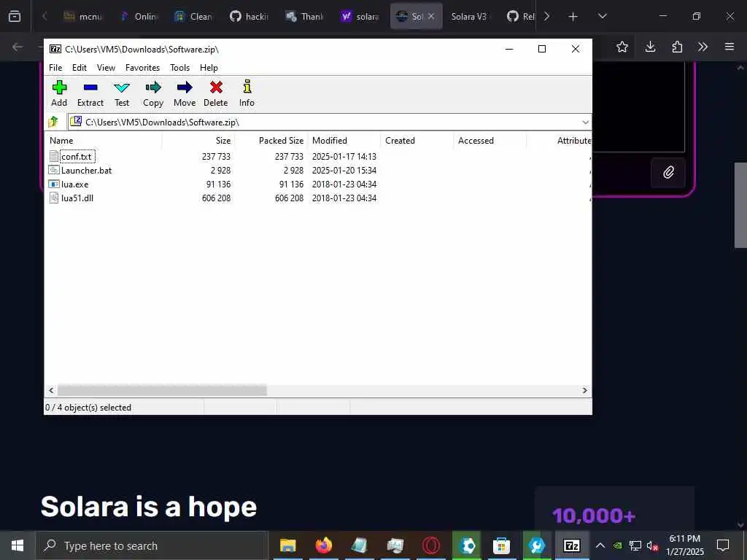Open the Info toolbar icon
Image resolution: width=747 pixels, height=560 pixels.
(x=247, y=87)
